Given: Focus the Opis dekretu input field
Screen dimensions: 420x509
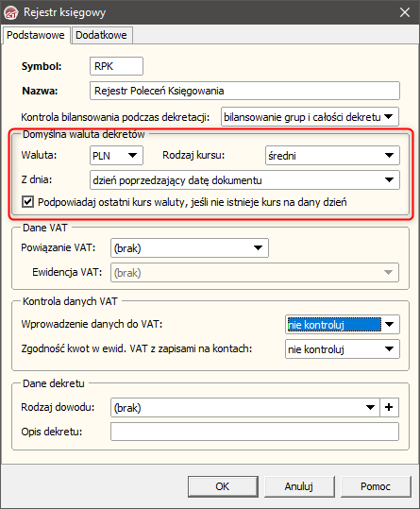Looking at the screenshot, I should coord(255,432).
